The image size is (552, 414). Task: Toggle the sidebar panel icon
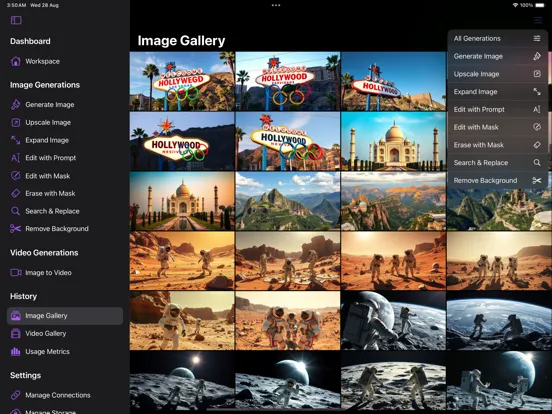click(16, 20)
